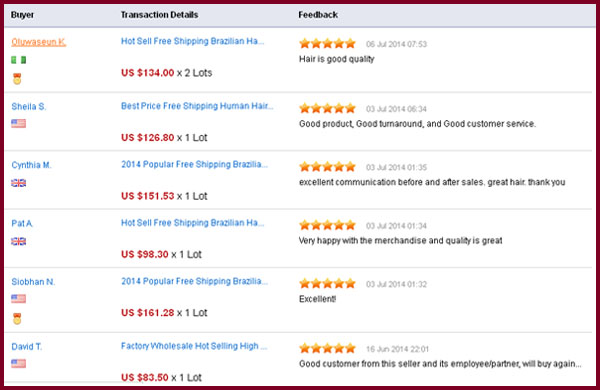
Task: Open Pat A.'s Hot Sell Brazilian listing
Action: click(192, 223)
